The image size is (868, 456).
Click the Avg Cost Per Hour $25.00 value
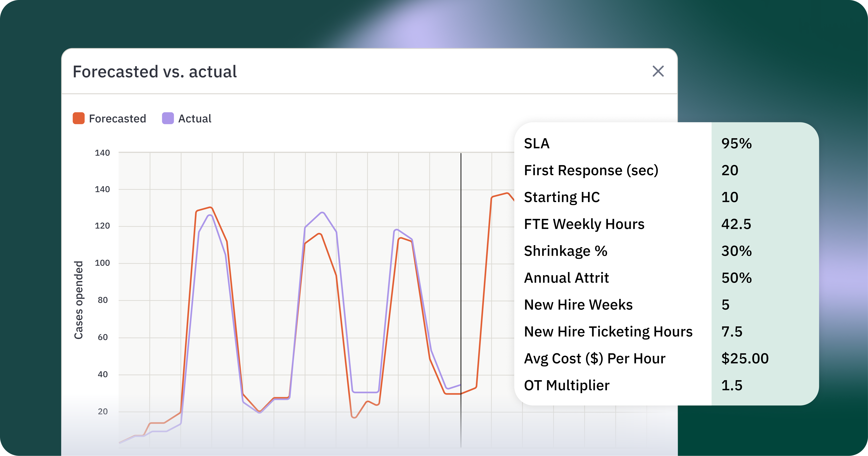745,358
